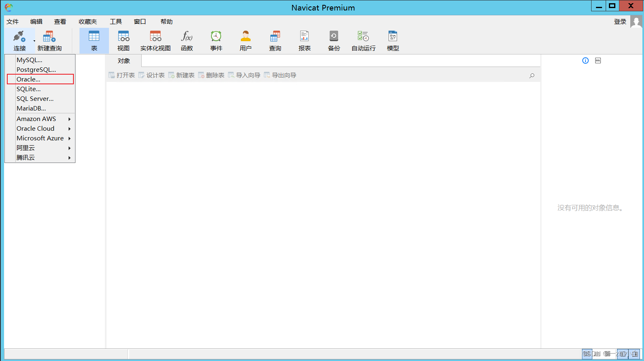644x361 pixels.
Task: Open the dropdown arrow beside 连接
Action: (34, 41)
